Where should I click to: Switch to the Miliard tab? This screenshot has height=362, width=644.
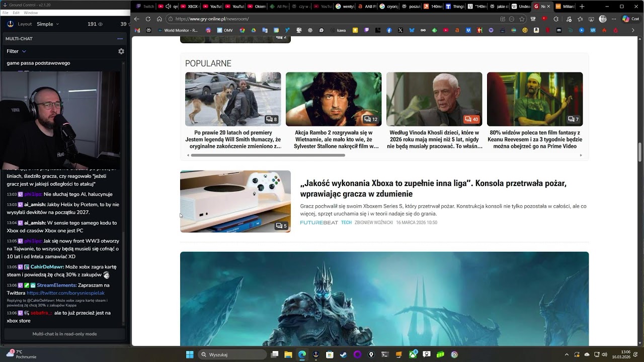click(565, 7)
